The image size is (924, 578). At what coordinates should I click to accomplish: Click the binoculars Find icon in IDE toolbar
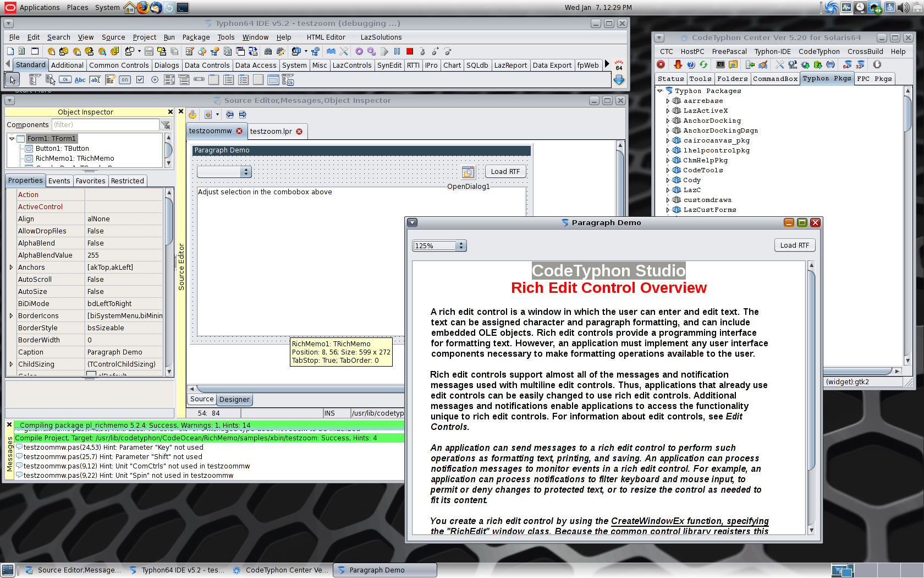coord(268,51)
